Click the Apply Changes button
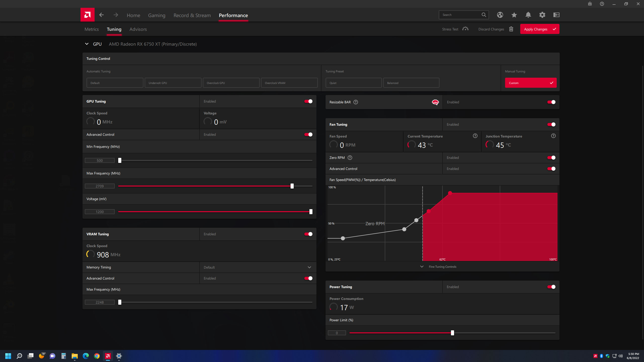Screen dimensions: 644x362 [540, 29]
